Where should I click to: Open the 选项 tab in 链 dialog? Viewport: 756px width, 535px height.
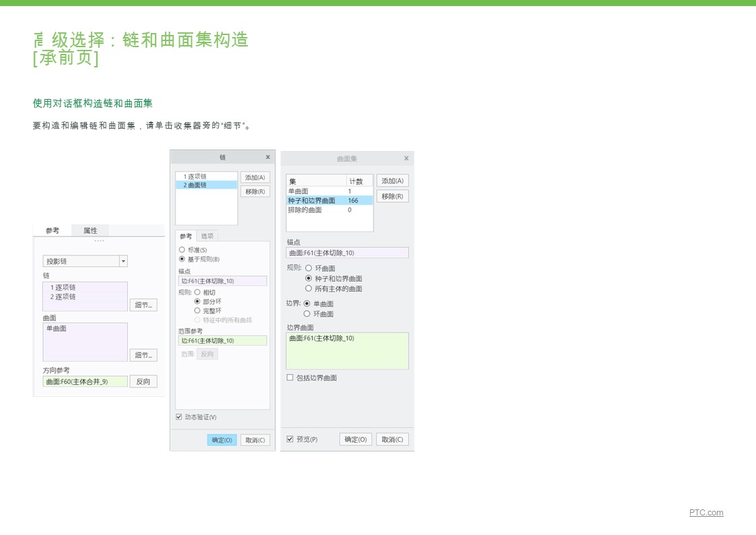[x=207, y=236]
